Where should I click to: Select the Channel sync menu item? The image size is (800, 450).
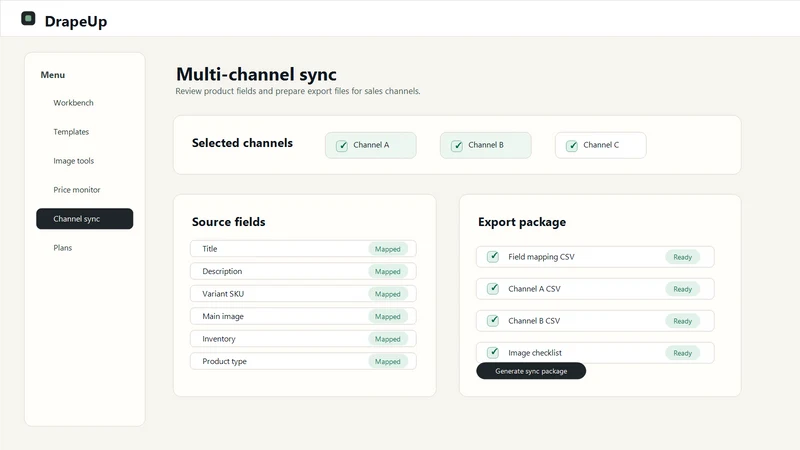click(x=85, y=218)
